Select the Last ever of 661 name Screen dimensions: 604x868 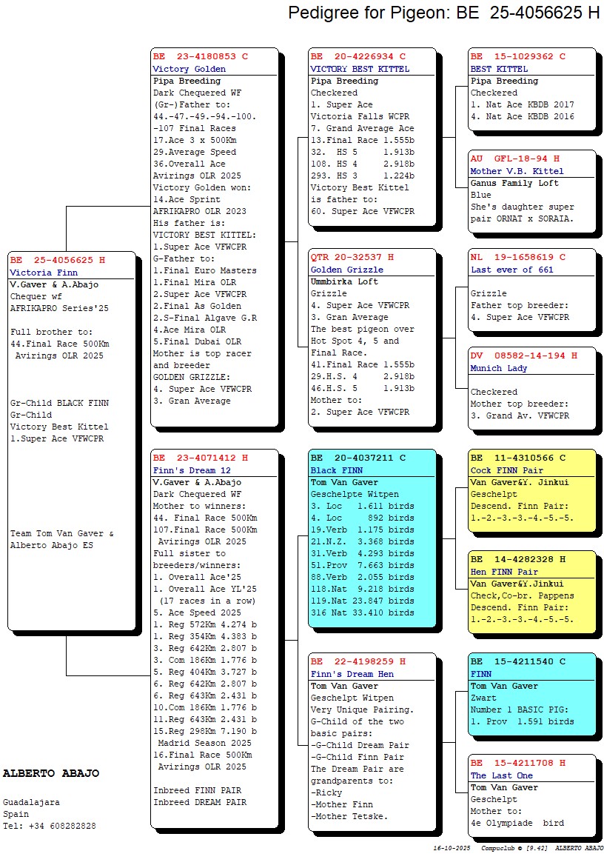pos(511,270)
